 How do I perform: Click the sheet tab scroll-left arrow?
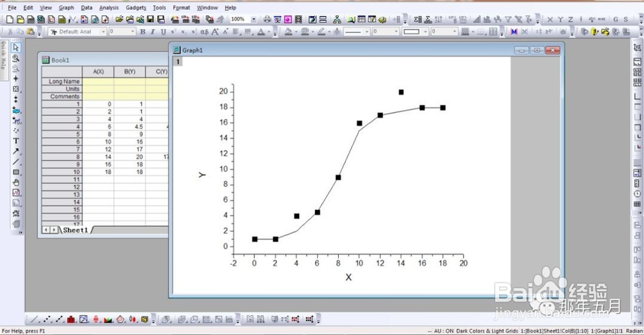pyautogui.click(x=46, y=230)
